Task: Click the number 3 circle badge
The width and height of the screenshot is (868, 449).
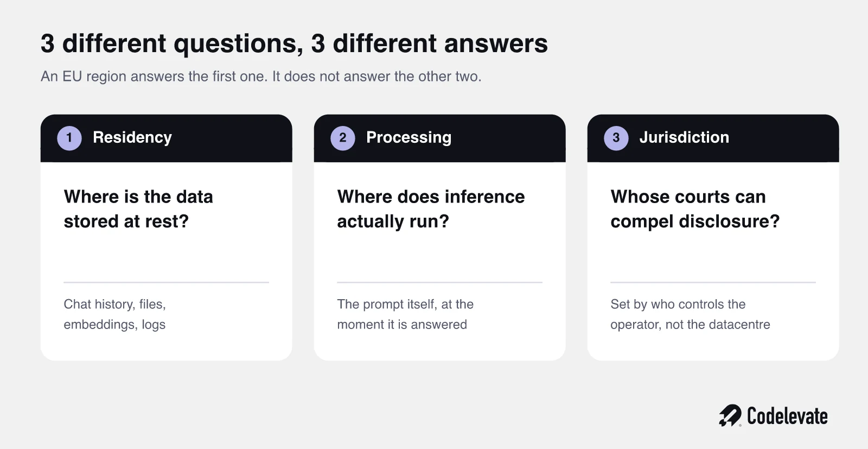Action: pyautogui.click(x=616, y=138)
